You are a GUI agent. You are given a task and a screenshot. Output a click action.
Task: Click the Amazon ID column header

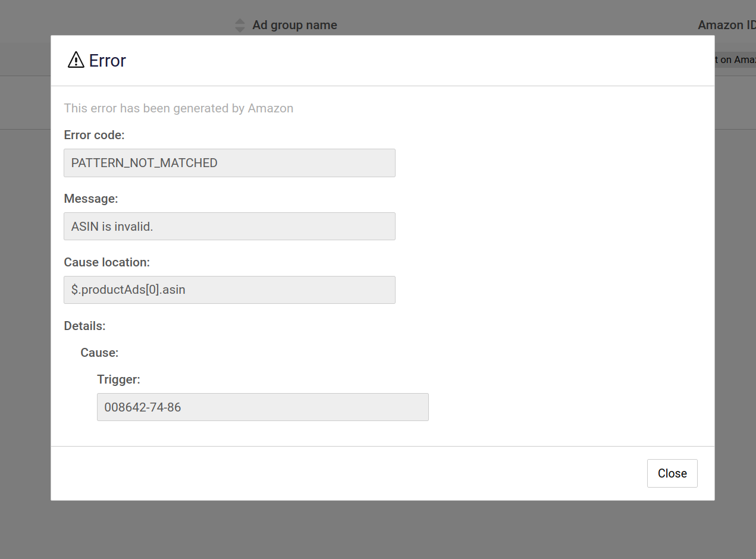pyautogui.click(x=726, y=25)
